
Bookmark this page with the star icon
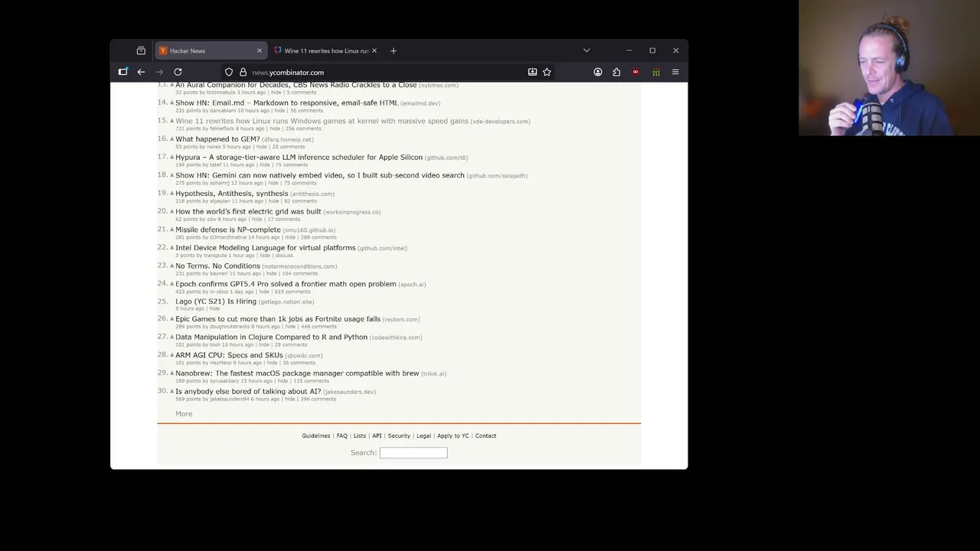tap(547, 72)
